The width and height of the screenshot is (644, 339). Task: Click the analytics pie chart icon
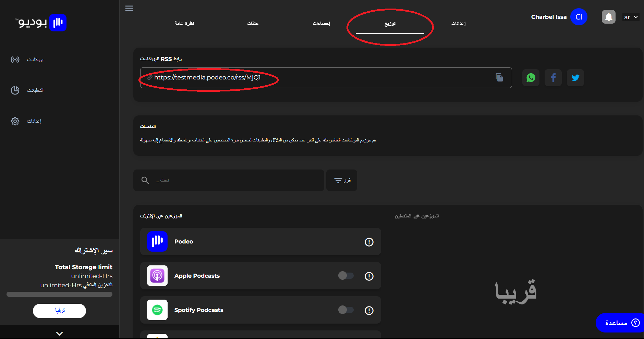click(x=15, y=90)
